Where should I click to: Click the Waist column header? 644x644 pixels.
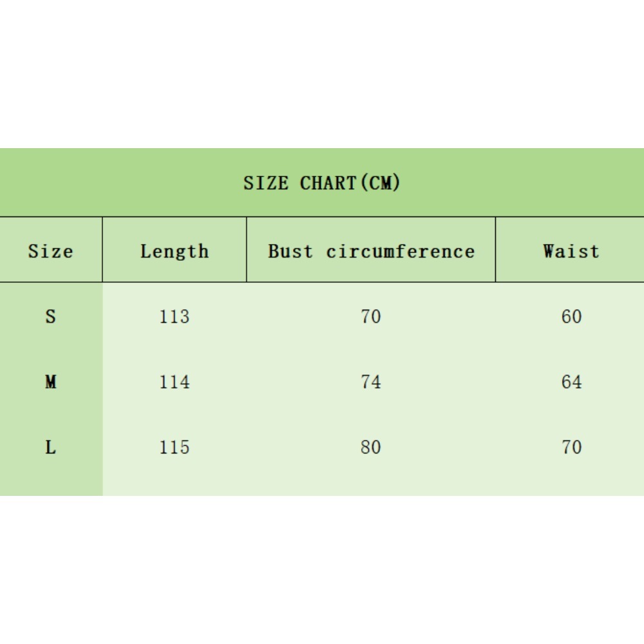point(571,251)
